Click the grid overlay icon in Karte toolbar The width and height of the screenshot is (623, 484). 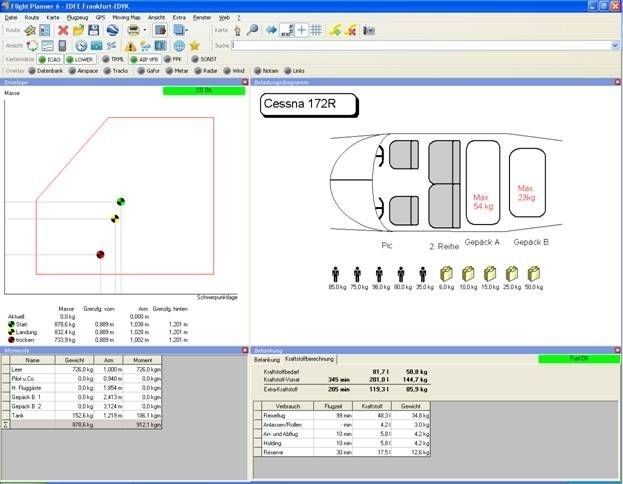coord(316,30)
